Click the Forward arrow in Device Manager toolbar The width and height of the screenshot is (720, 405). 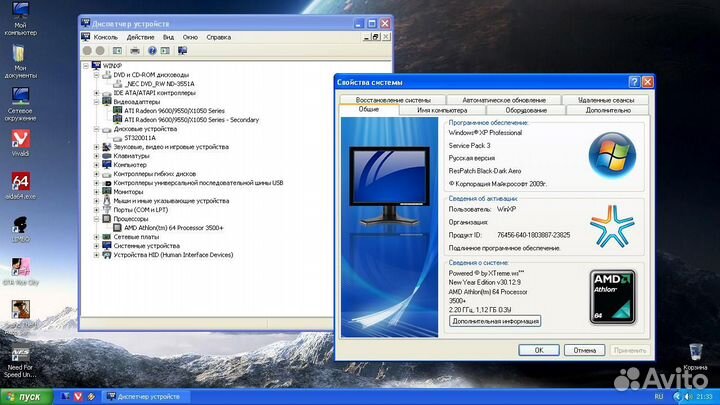click(100, 51)
